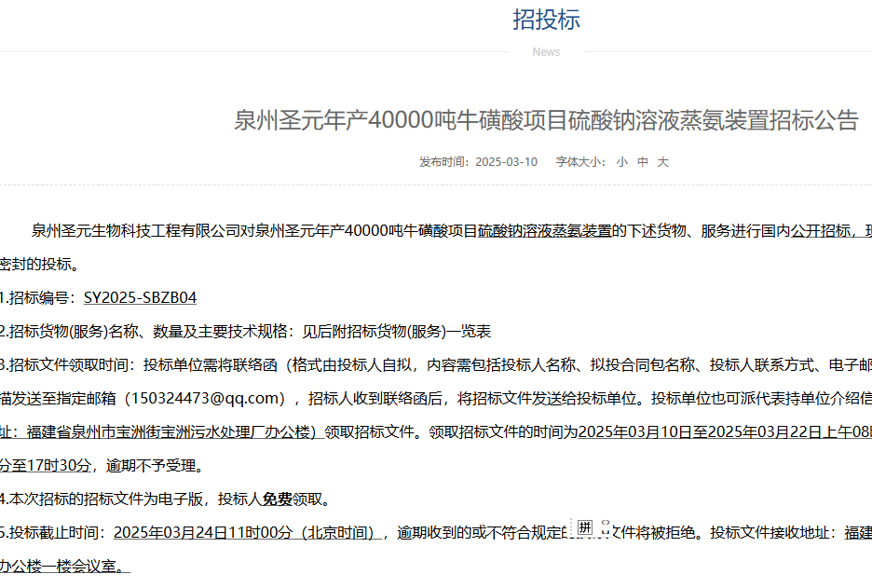The height and width of the screenshot is (588, 872).
Task: Set font size to 中
Action: (642, 162)
